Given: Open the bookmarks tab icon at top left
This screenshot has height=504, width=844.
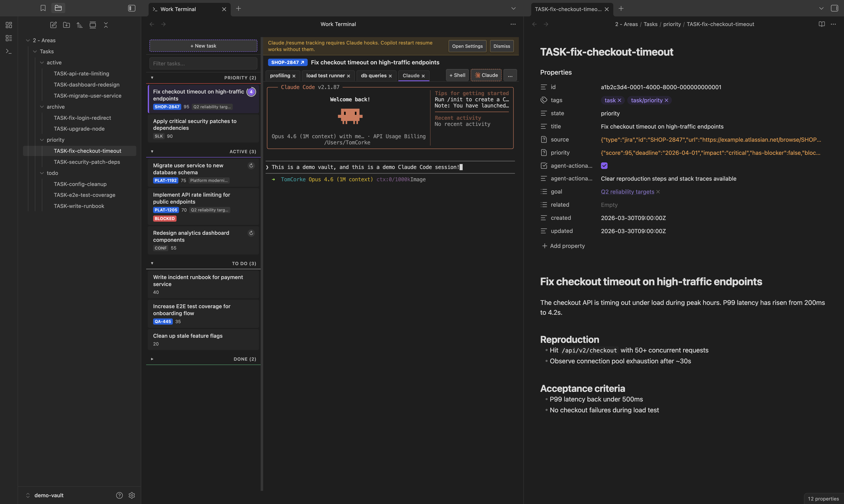Looking at the screenshot, I should pyautogui.click(x=43, y=8).
